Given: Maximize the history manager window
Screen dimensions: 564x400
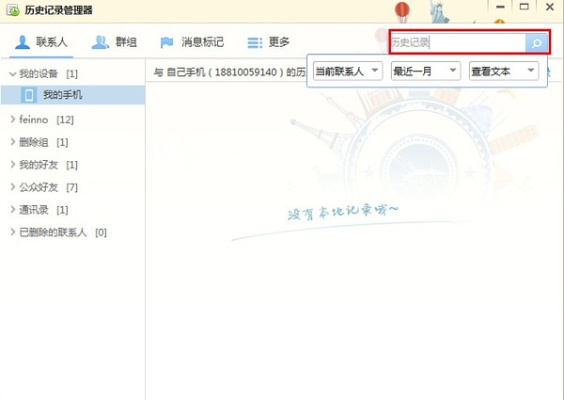Looking at the screenshot, I should tap(524, 7).
